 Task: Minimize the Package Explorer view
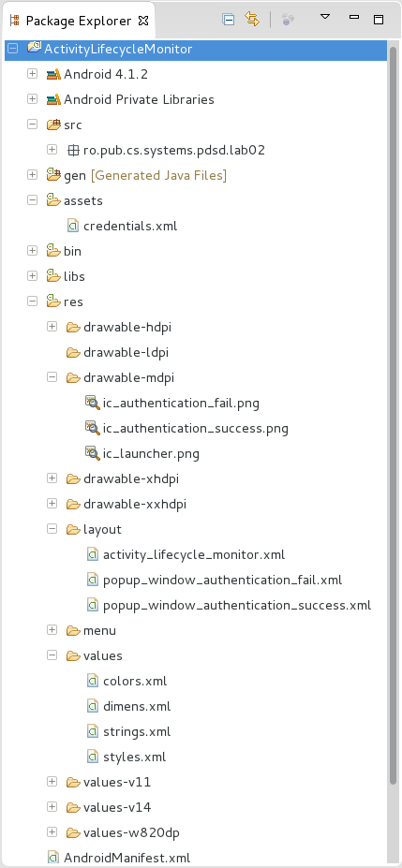pyautogui.click(x=354, y=17)
